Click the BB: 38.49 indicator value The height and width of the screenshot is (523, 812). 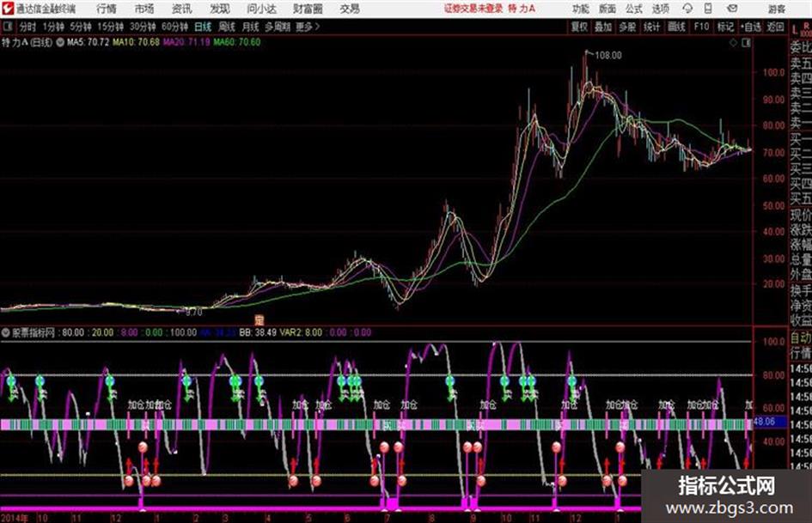point(258,332)
